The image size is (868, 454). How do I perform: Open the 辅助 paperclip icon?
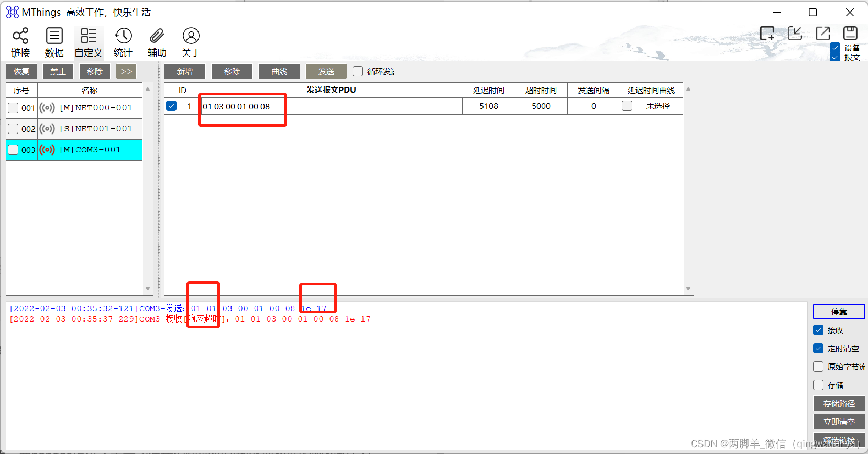tap(157, 42)
